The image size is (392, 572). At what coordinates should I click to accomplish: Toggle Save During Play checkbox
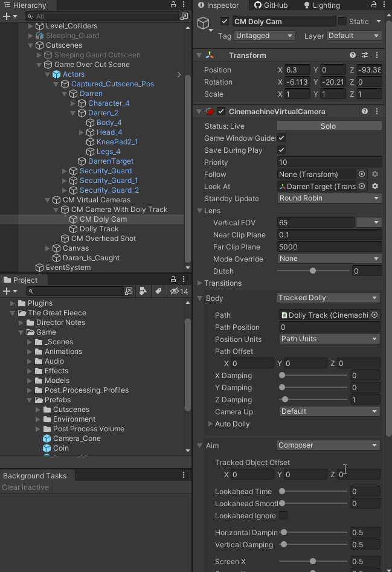(281, 150)
